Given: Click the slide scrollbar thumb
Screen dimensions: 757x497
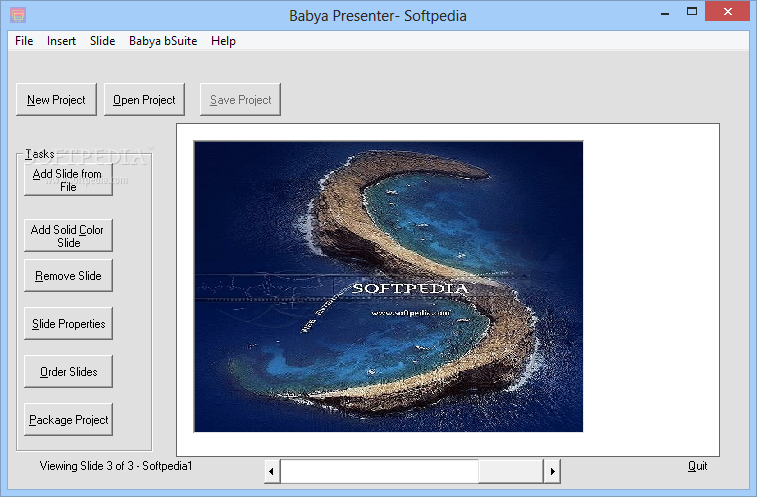Looking at the screenshot, I should pos(511,471).
